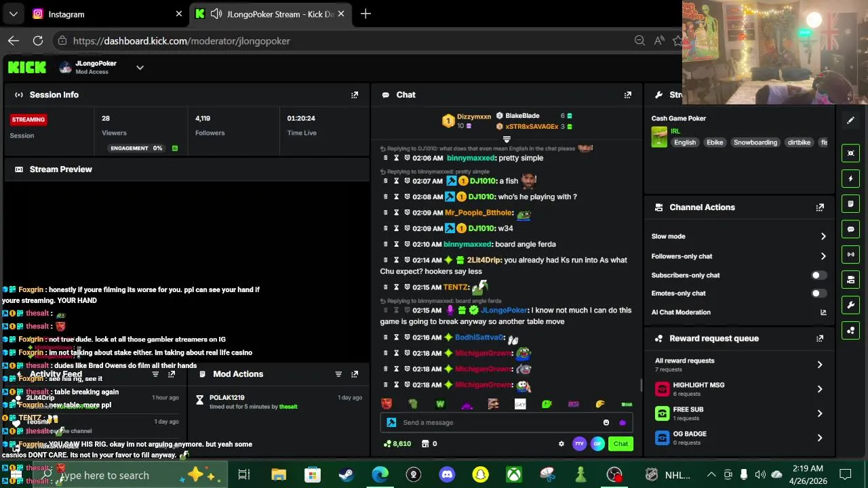The image size is (868, 488).
Task: Click the 7TV emotes button
Action: click(x=579, y=444)
